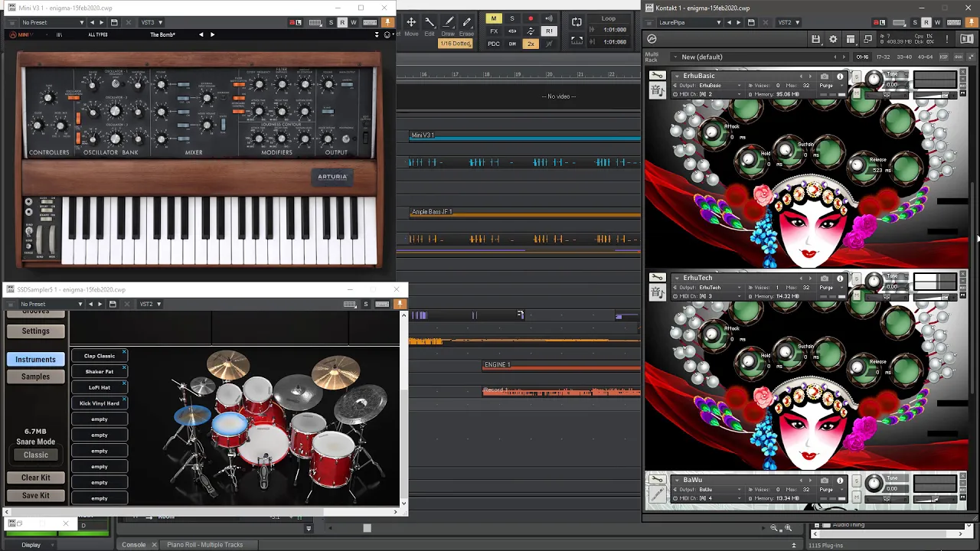Toggle the FX bypass button
980x551 pixels.
tap(494, 31)
